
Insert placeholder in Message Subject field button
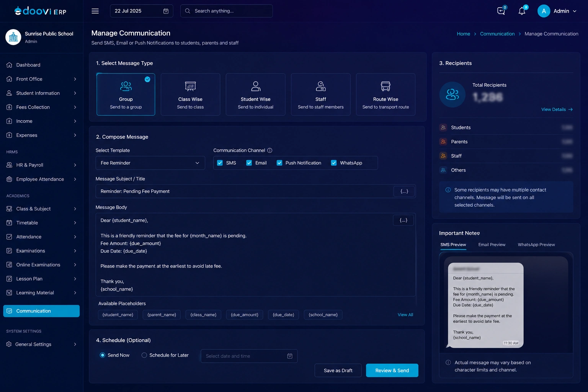point(404,191)
